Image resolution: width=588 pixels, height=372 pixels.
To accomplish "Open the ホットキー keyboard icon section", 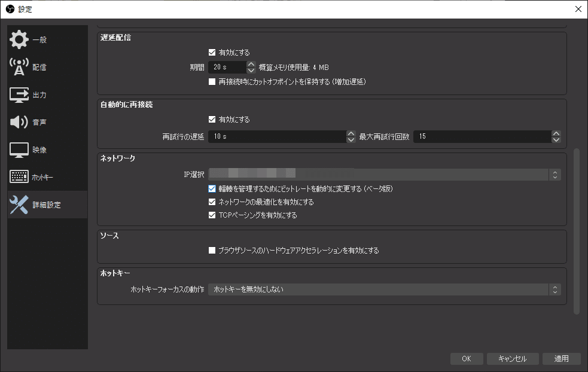I will point(19,176).
